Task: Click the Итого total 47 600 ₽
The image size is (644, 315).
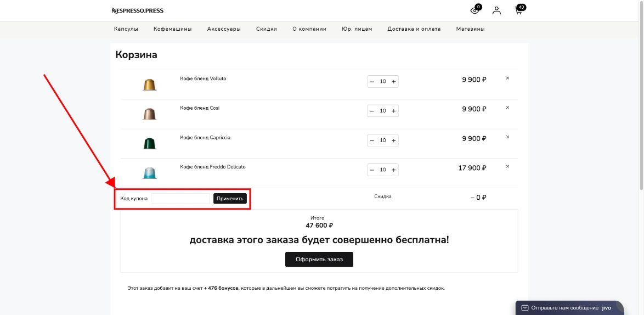Action: (x=319, y=226)
